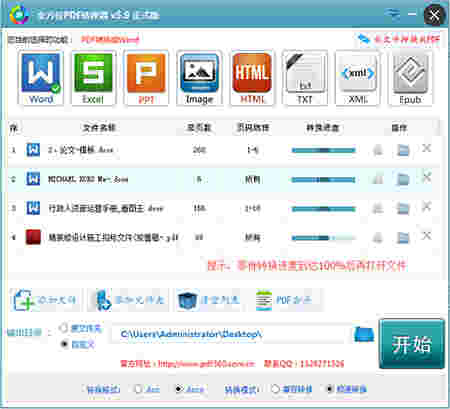This screenshot has height=409, width=450.
Task: Open converted file icon in row 3
Action: point(378,209)
